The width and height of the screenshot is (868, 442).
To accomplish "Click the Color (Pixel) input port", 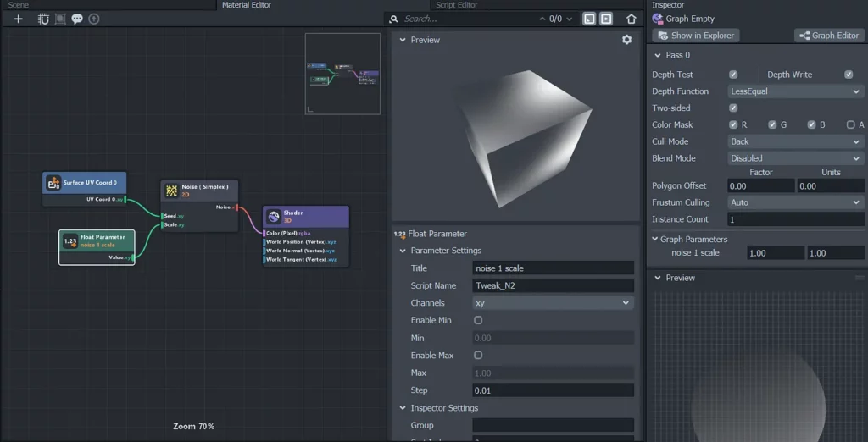I will [x=264, y=234].
